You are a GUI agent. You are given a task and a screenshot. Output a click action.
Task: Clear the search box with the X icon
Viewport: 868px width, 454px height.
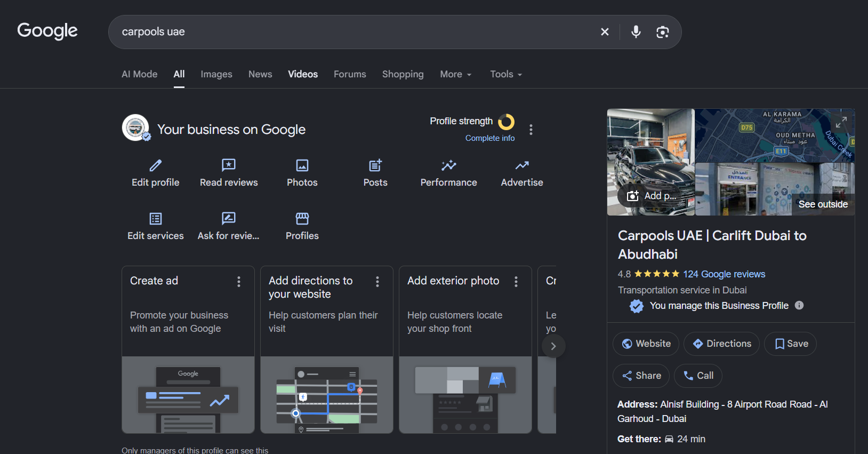coord(605,32)
